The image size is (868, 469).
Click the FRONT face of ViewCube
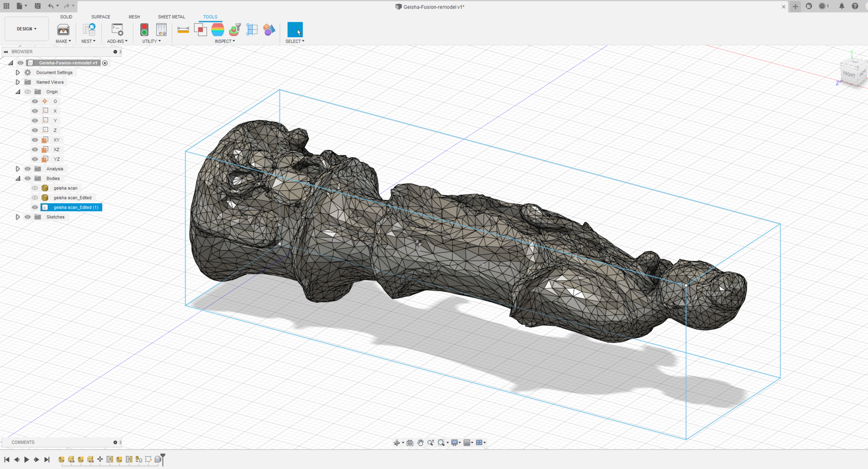click(849, 74)
